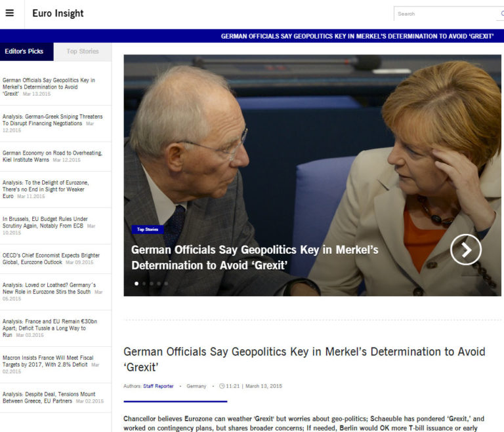The width and height of the screenshot is (504, 432).
Task: Click the Top Stories badge on hero image
Action: click(x=146, y=229)
